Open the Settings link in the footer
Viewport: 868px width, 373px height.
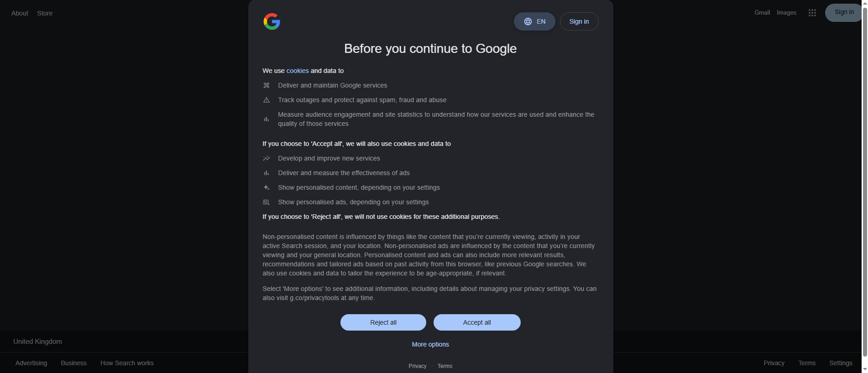click(841, 363)
